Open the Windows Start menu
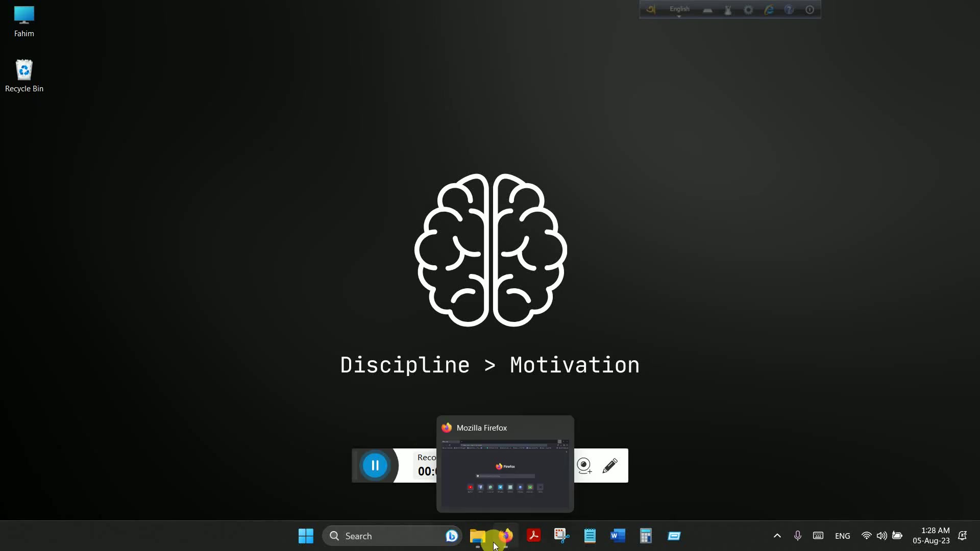The image size is (980, 551). coord(306,536)
